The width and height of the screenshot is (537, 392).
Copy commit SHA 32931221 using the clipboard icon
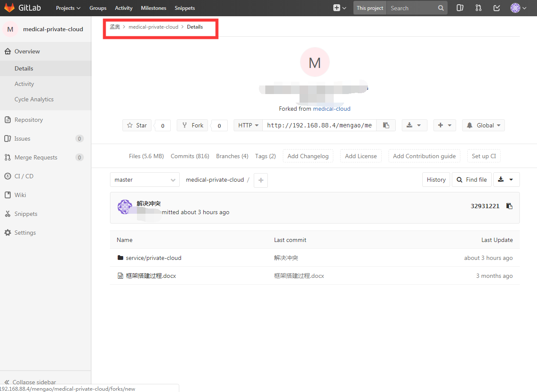[x=509, y=206]
